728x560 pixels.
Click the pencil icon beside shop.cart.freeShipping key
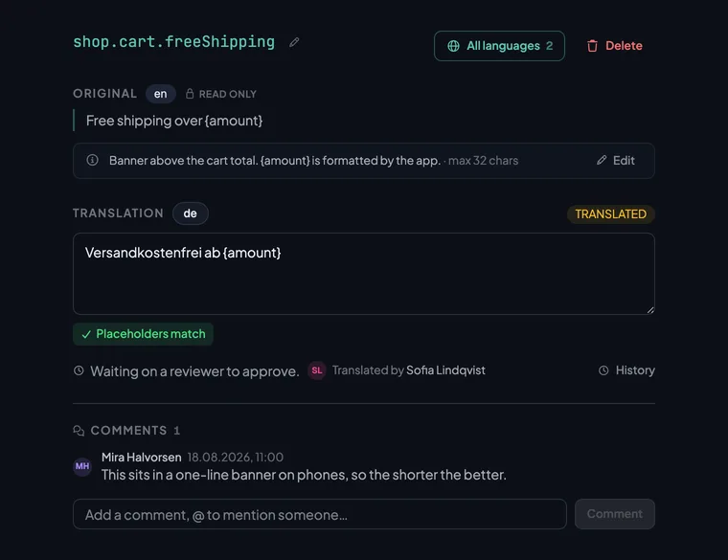coord(294,43)
